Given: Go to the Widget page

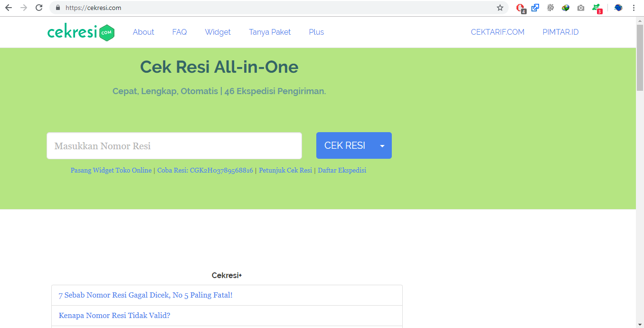Looking at the screenshot, I should [218, 32].
